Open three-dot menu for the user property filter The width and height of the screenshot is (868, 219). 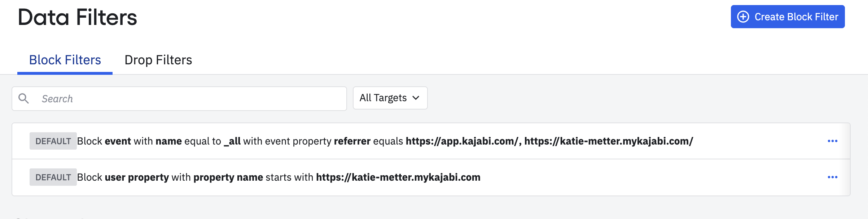click(x=833, y=177)
